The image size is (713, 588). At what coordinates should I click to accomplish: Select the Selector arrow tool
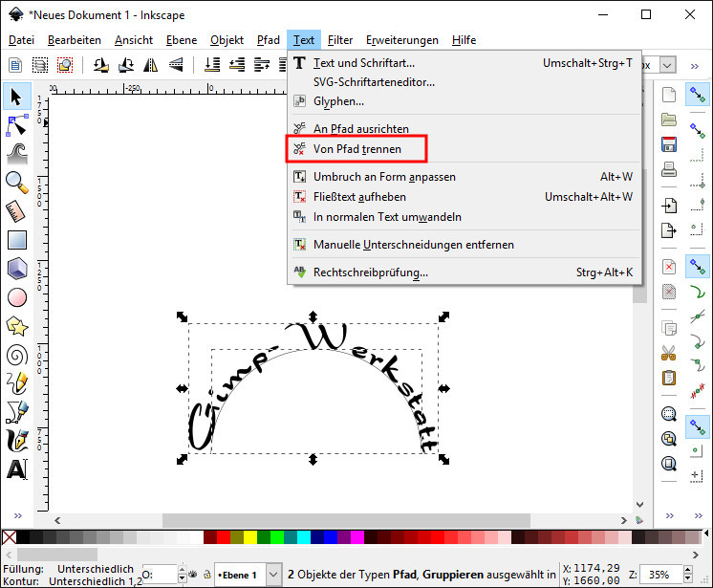pyautogui.click(x=17, y=97)
